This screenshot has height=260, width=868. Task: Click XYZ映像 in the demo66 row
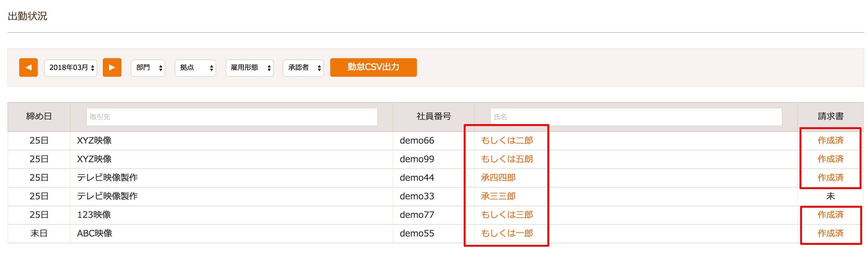(94, 141)
